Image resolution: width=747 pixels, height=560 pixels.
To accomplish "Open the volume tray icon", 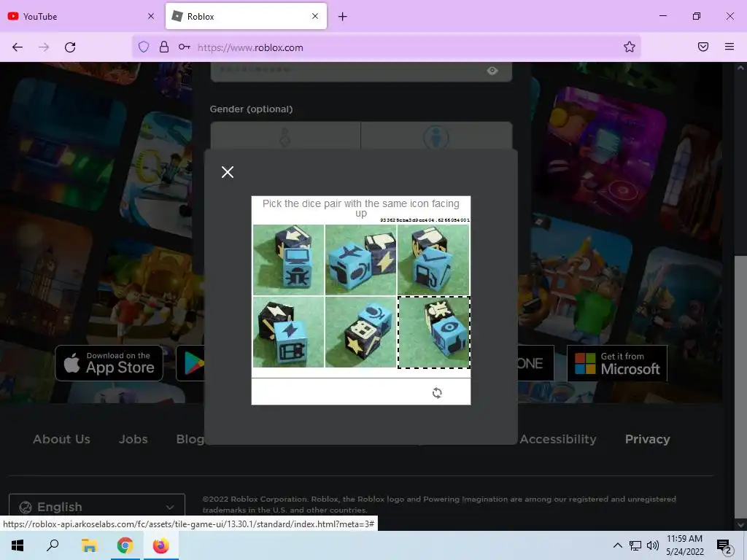I will pos(653,545).
